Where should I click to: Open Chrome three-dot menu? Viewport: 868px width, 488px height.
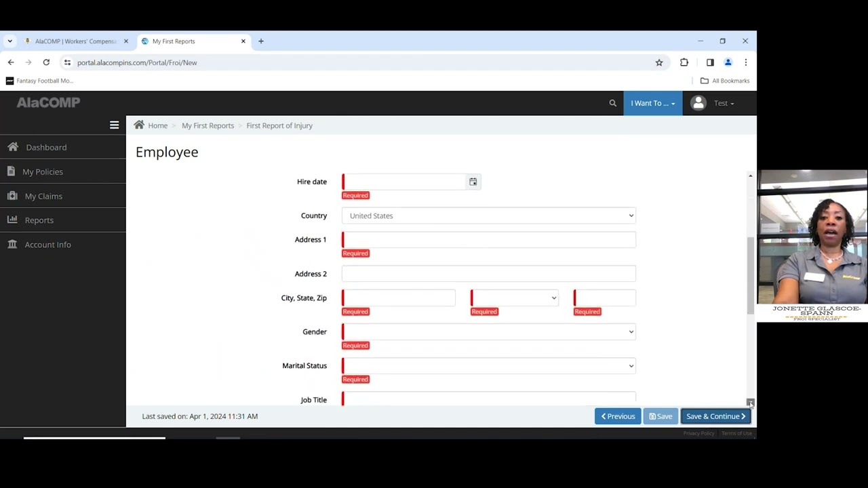[x=746, y=62]
